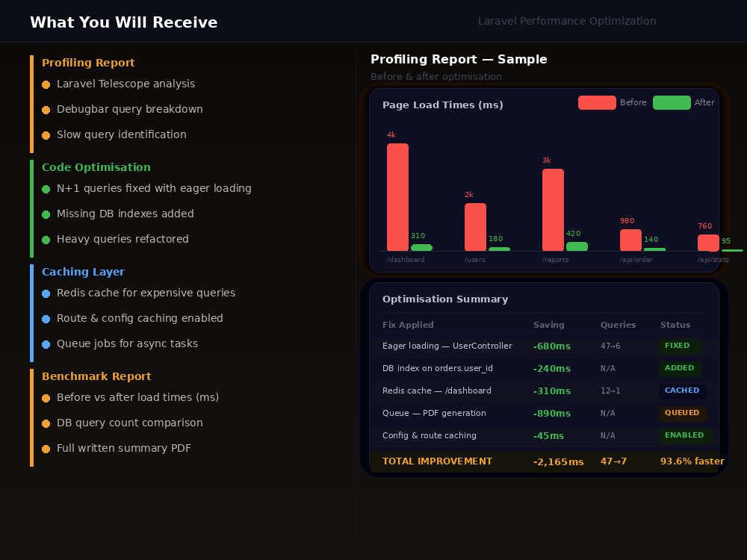The width and height of the screenshot is (747, 560).
Task: Click the orange bullet beside Slow query identification
Action: click(x=46, y=135)
